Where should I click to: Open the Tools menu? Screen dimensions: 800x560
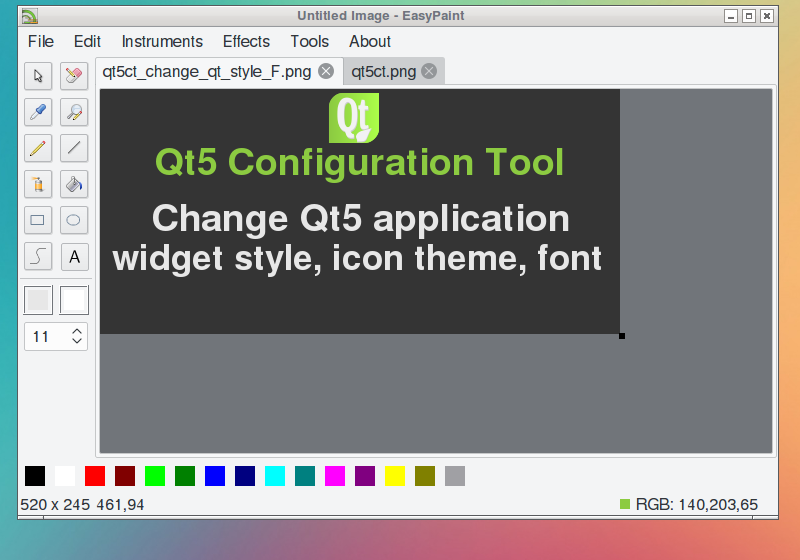(x=310, y=41)
